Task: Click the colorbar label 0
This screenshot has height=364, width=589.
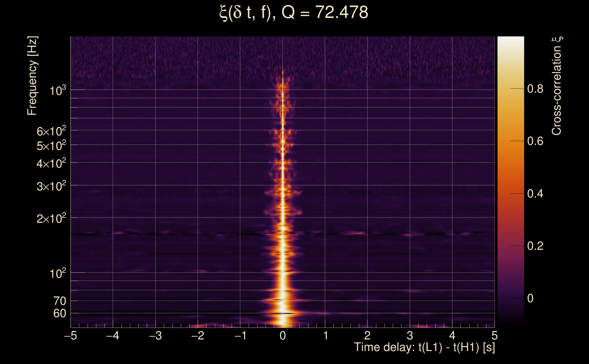Action: 530,298
